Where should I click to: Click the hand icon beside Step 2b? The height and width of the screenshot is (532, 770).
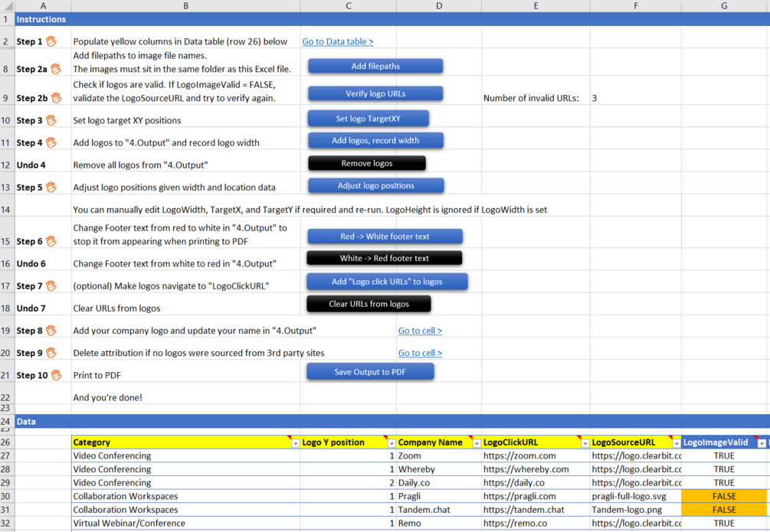tap(57, 98)
